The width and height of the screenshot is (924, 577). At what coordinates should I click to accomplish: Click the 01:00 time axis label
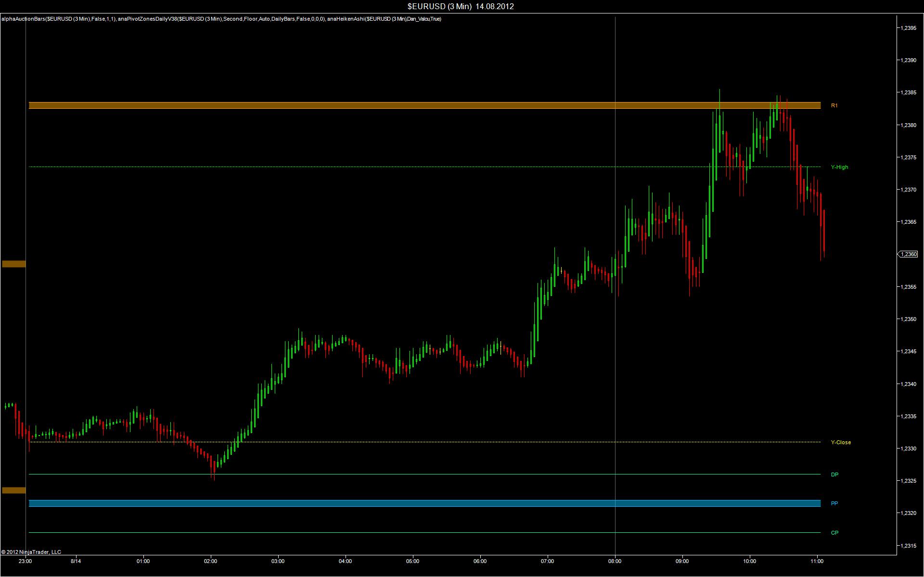[x=143, y=561]
